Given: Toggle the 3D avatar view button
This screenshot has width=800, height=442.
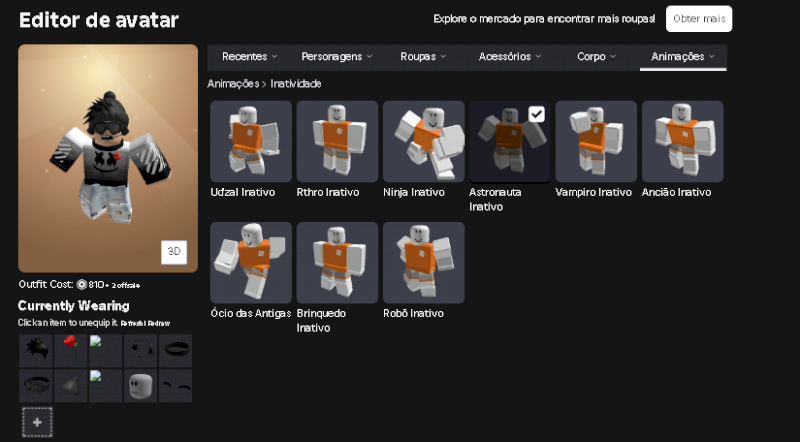Looking at the screenshot, I should [x=174, y=253].
